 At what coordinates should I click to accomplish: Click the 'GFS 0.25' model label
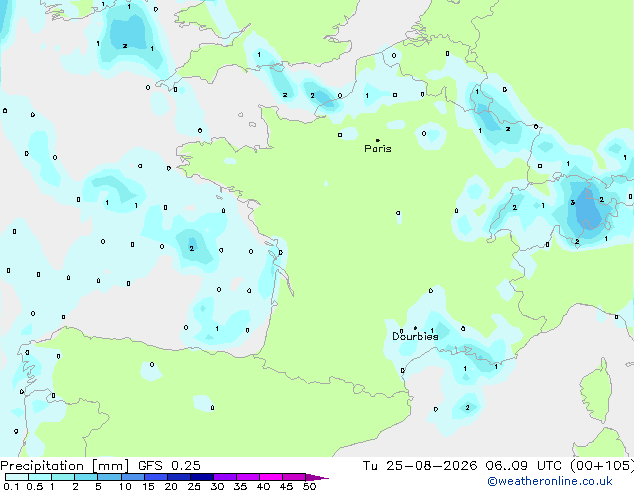(169, 466)
